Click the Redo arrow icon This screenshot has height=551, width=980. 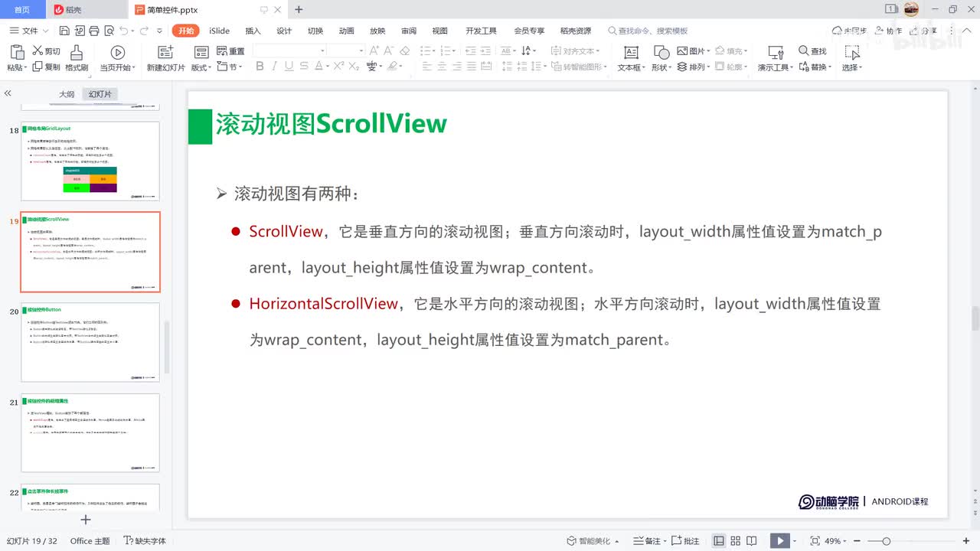click(x=143, y=31)
